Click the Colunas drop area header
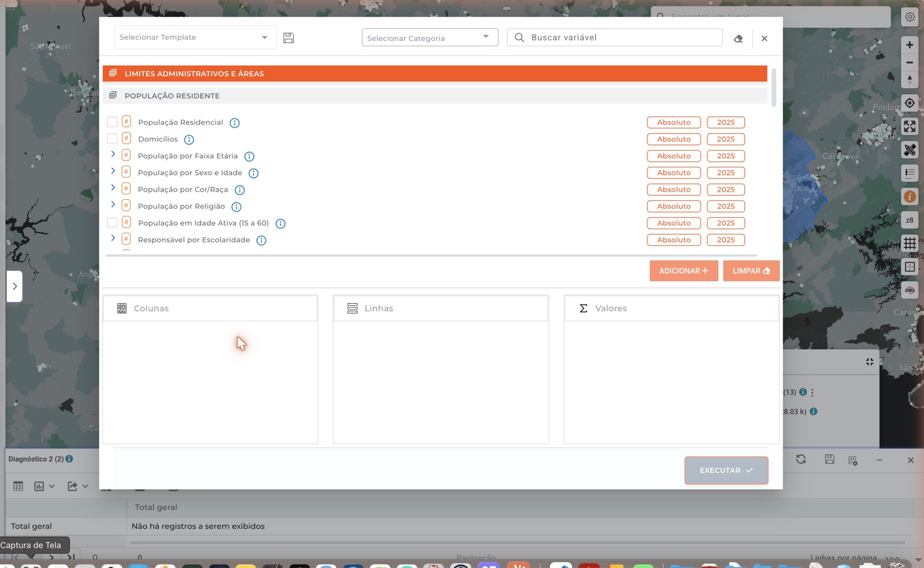924x568 pixels. pyautogui.click(x=210, y=308)
